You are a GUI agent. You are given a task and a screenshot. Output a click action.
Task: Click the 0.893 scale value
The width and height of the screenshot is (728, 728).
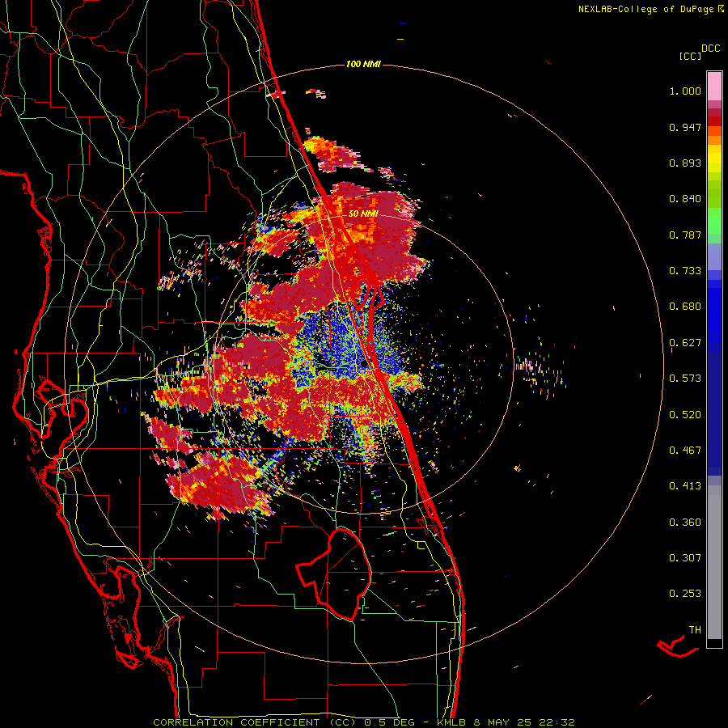pyautogui.click(x=685, y=163)
